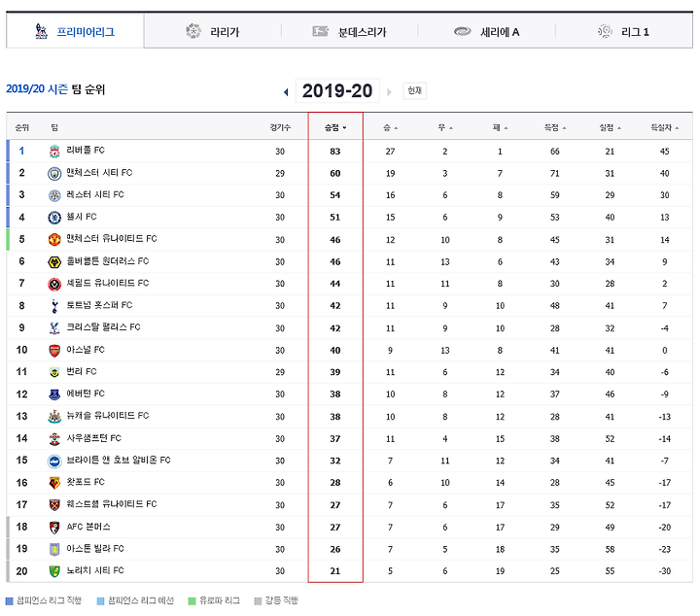Click the Aston Villa crest icon

tap(54, 549)
